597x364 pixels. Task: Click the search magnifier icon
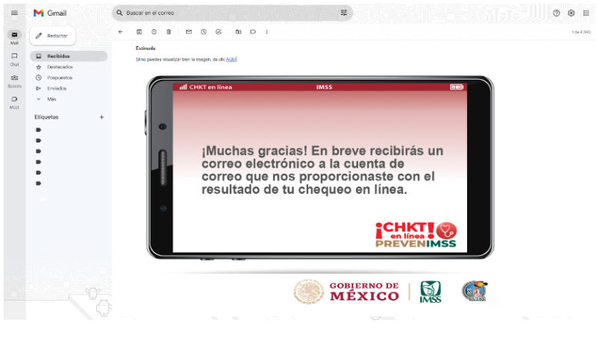(x=119, y=13)
